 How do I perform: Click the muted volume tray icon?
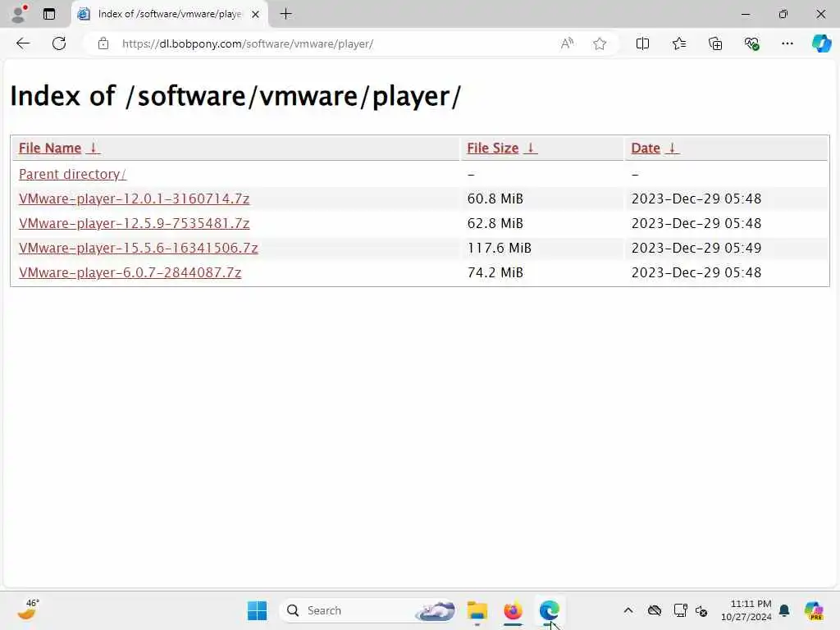701,610
